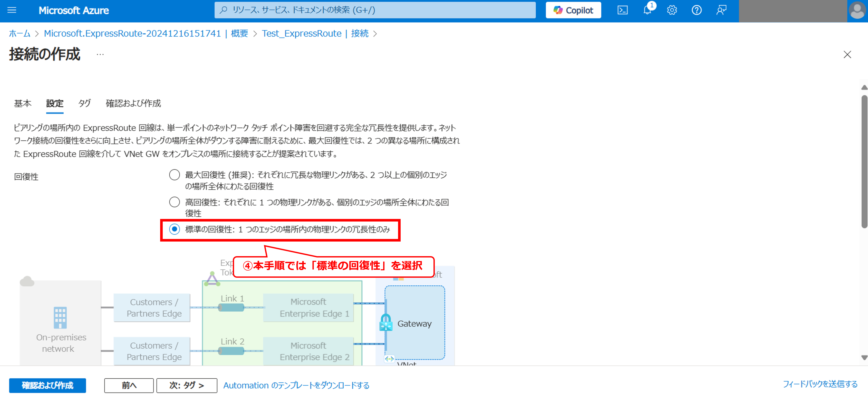Click the Microsoft Enterprise Edge 2 box
The width and height of the screenshot is (868, 403).
coord(308,351)
